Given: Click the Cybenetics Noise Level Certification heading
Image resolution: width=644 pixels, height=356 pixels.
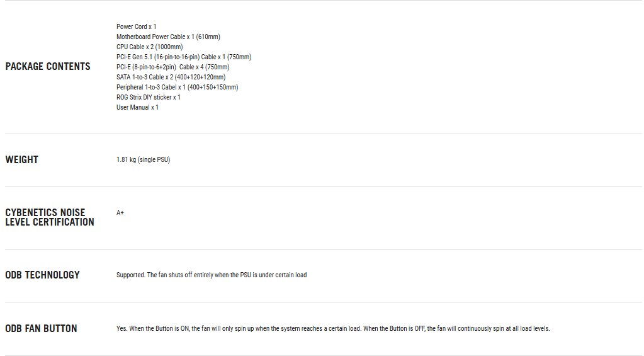Looking at the screenshot, I should pos(50,217).
